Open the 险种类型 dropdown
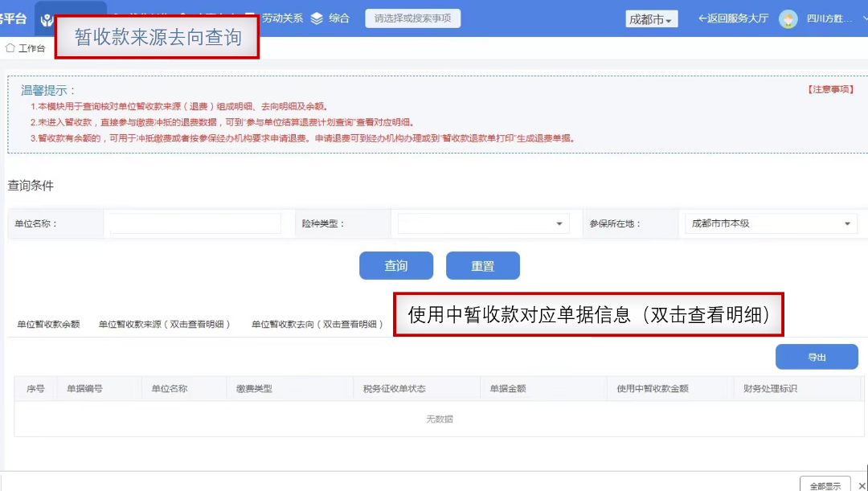 [x=481, y=223]
